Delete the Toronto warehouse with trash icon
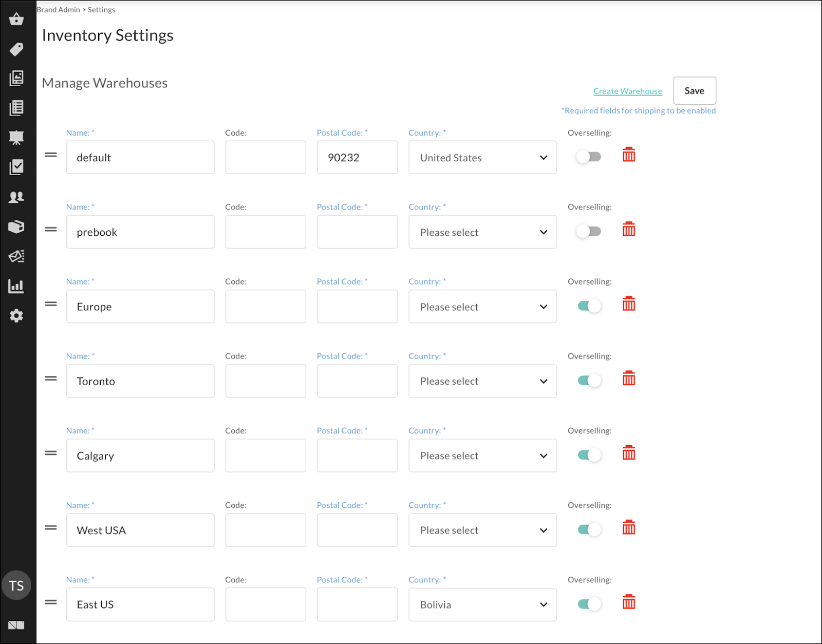The height and width of the screenshot is (644, 822). (628, 378)
